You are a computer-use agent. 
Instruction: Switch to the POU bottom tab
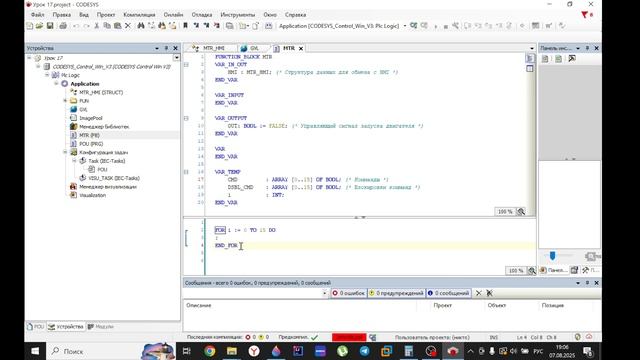click(35, 327)
